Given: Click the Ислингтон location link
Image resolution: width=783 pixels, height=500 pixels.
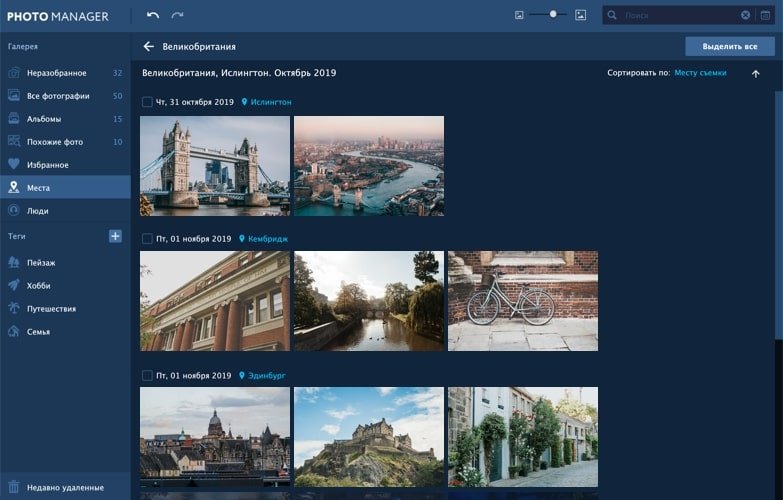Looking at the screenshot, I should pos(271,102).
